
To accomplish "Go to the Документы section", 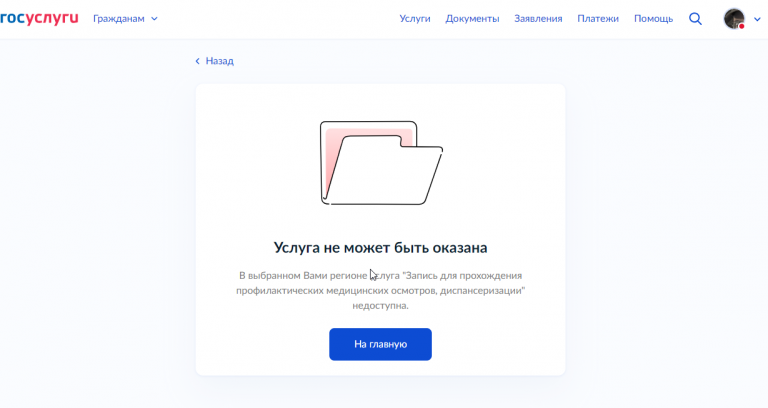I will [472, 19].
